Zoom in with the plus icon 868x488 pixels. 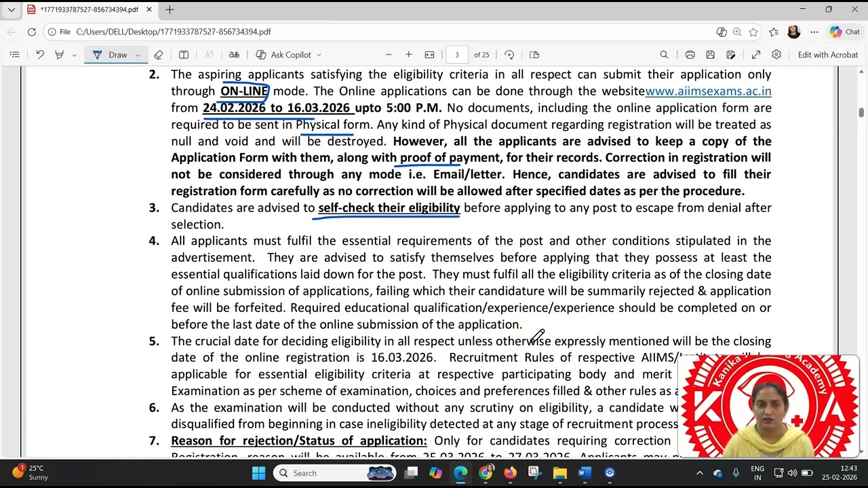point(409,55)
